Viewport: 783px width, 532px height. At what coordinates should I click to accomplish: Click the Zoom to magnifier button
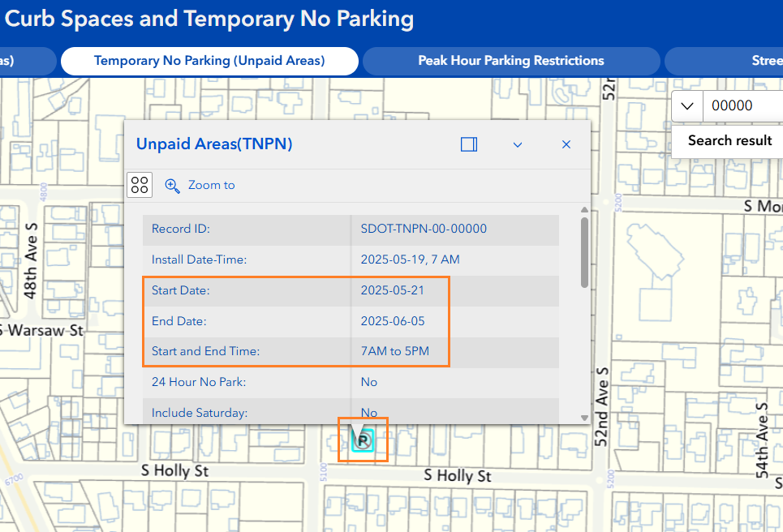click(200, 185)
